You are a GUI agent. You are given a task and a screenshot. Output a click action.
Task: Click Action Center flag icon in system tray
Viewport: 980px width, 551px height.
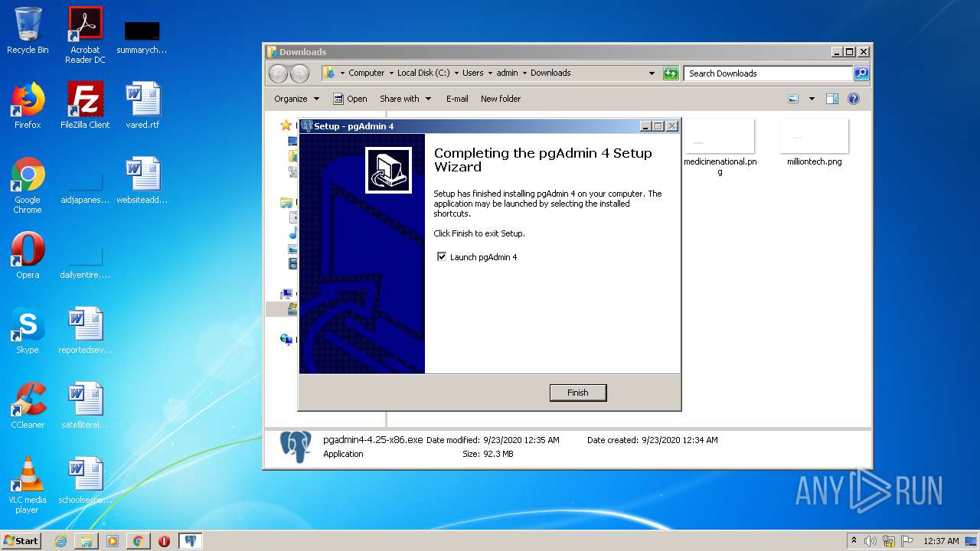[906, 541]
